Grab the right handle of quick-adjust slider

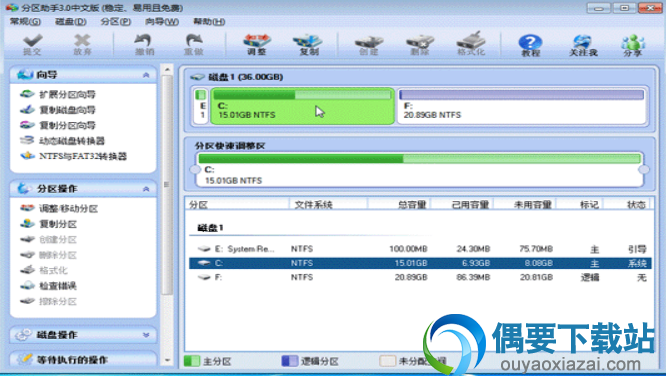[644, 170]
